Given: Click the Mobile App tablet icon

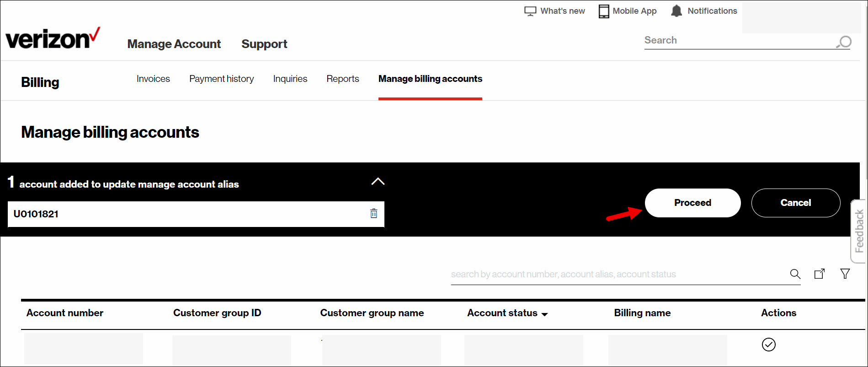Looking at the screenshot, I should tap(604, 11).
